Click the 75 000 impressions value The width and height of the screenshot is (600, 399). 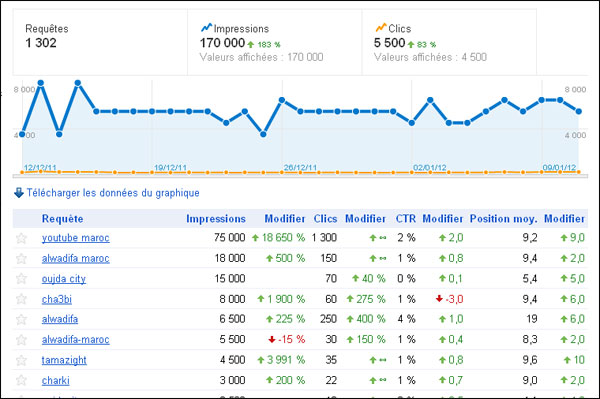(x=230, y=238)
